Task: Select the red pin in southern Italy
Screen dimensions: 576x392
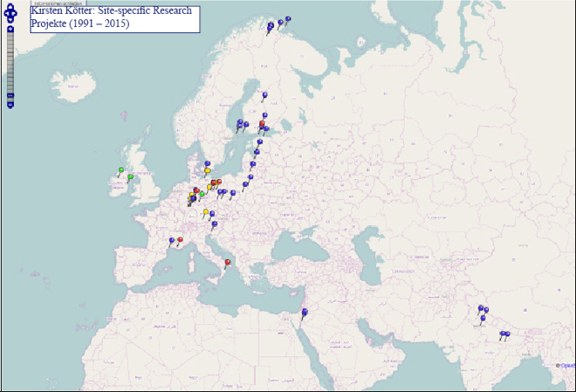Action: (x=228, y=263)
